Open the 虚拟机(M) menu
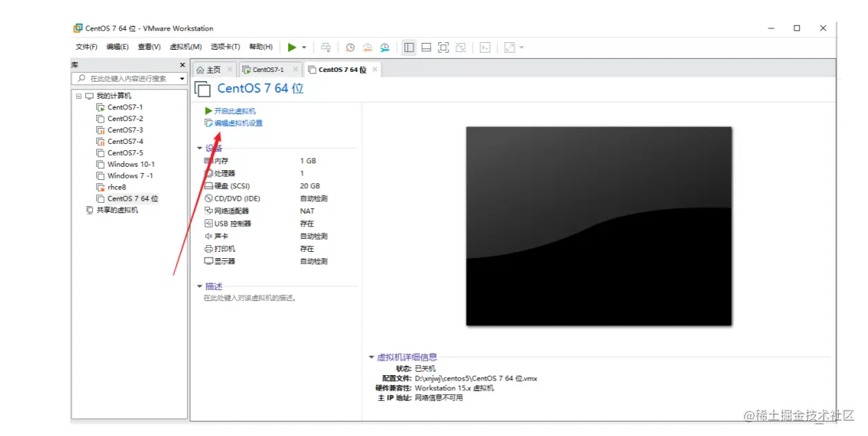The height and width of the screenshot is (436, 868). tap(186, 47)
